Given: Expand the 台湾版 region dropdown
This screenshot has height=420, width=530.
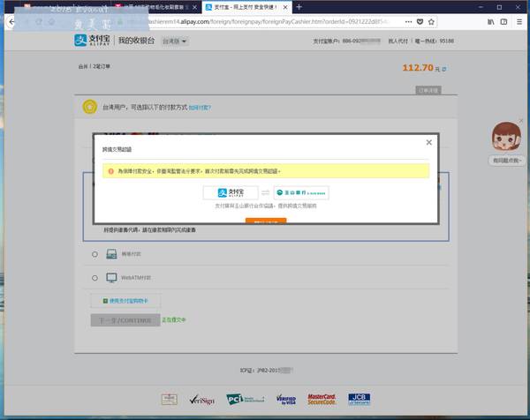Looking at the screenshot, I should click(174, 41).
